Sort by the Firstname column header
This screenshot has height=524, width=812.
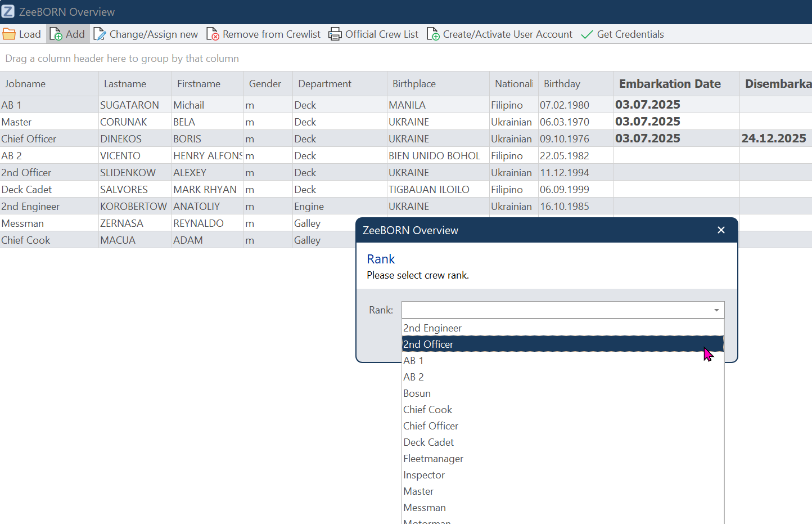[208, 84]
